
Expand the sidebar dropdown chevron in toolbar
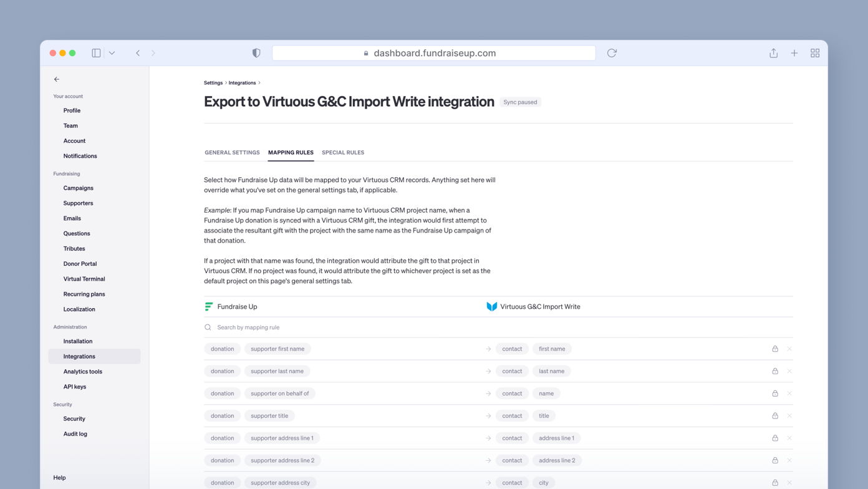112,53
